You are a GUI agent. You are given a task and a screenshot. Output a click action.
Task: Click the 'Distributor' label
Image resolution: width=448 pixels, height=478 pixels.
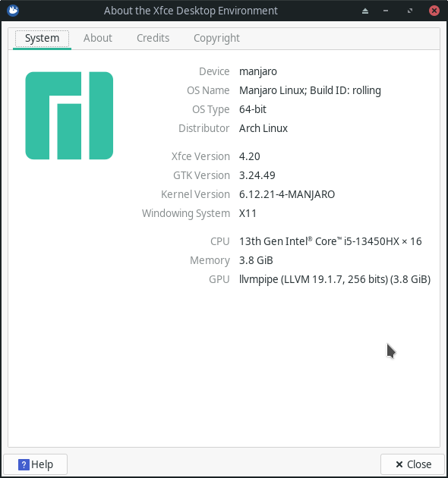coord(203,128)
